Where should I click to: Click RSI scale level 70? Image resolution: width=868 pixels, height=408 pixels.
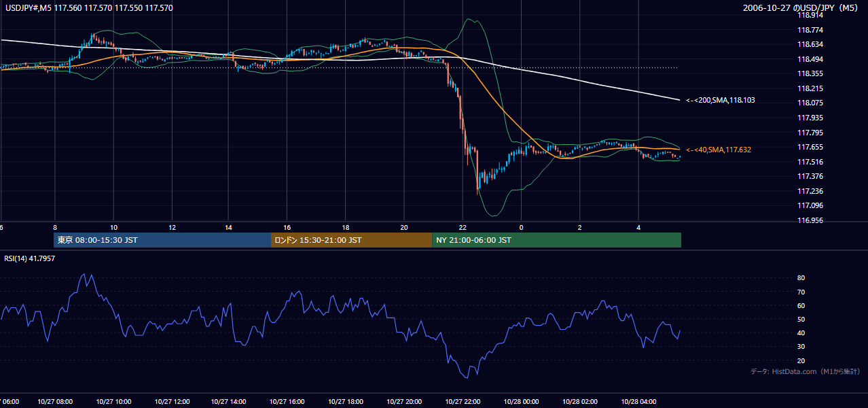(801, 292)
